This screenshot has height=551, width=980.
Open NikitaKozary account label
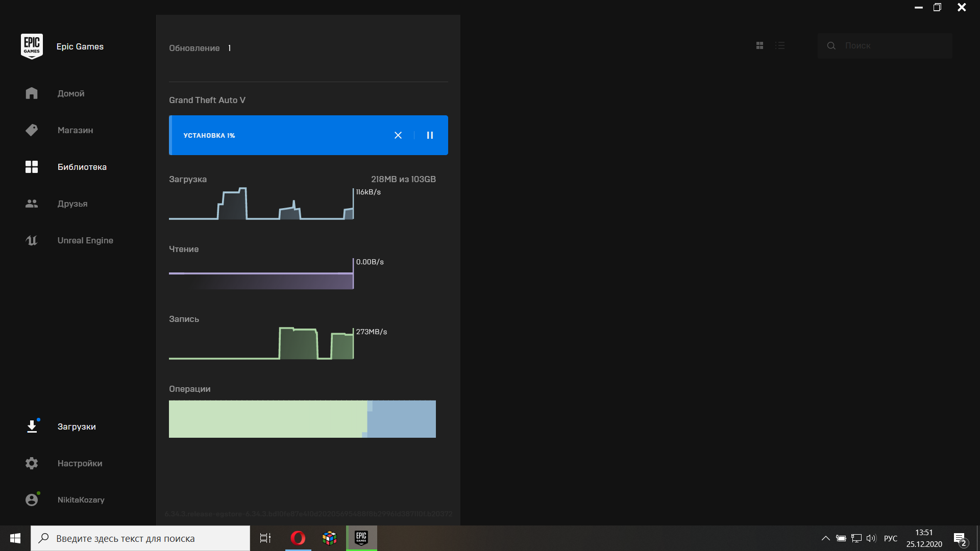coord(81,500)
